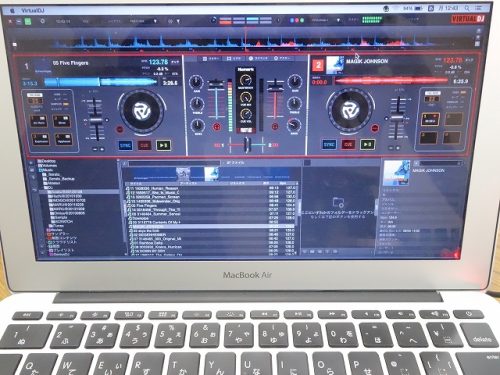Click the CUE button on deck 2

point(348,144)
